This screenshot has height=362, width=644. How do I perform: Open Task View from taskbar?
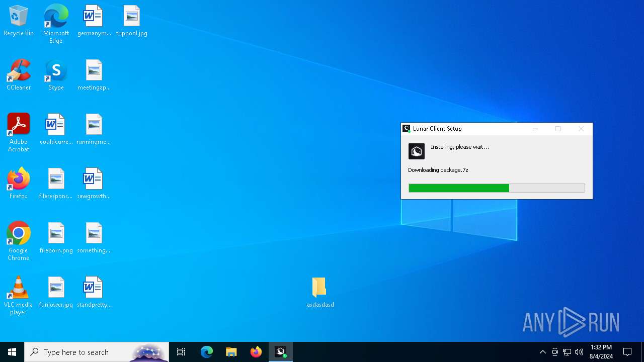click(181, 352)
